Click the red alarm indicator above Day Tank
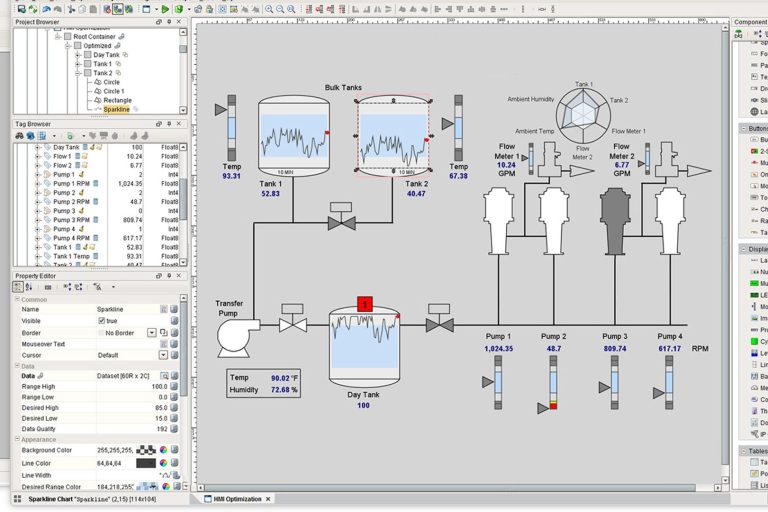 pyautogui.click(x=364, y=304)
